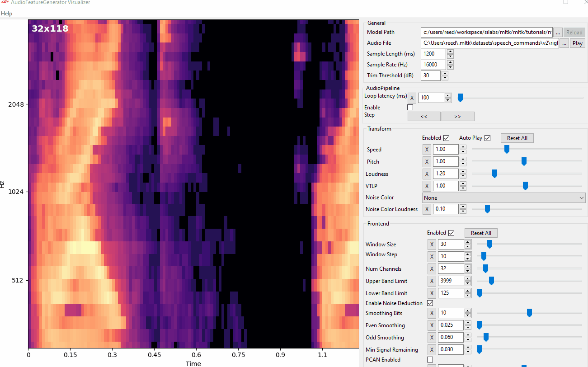The width and height of the screenshot is (588, 367).
Task: Play the selected audio file
Action: click(577, 43)
